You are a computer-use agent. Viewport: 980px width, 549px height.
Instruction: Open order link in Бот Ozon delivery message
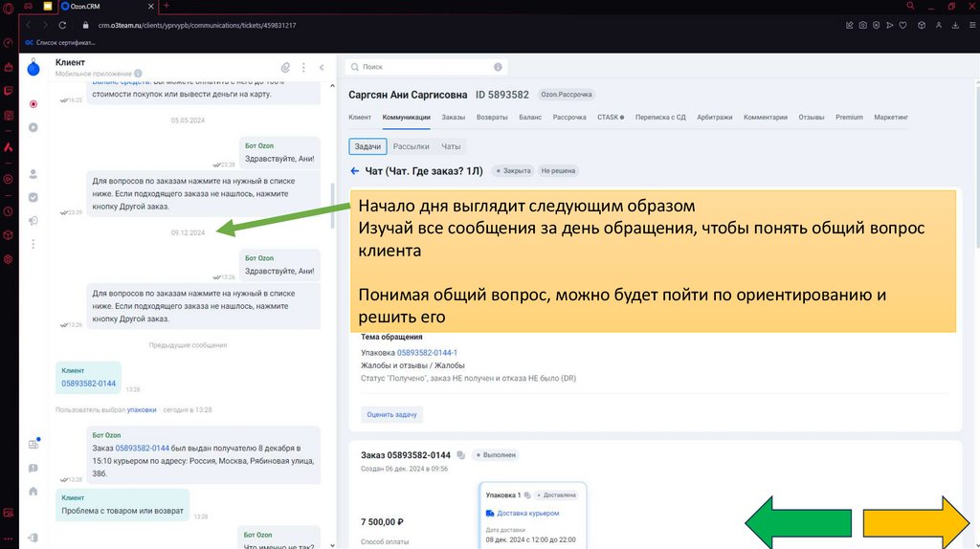(142, 448)
